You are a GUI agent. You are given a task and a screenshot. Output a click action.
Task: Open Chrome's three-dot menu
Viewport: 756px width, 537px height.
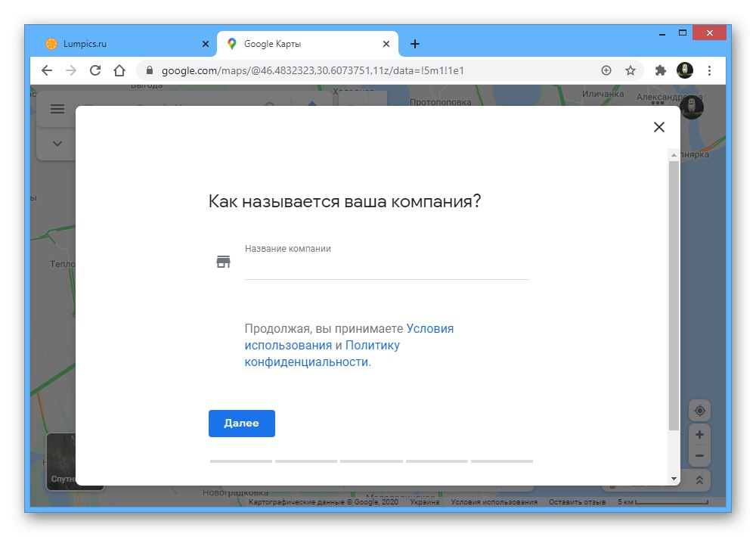(x=709, y=70)
